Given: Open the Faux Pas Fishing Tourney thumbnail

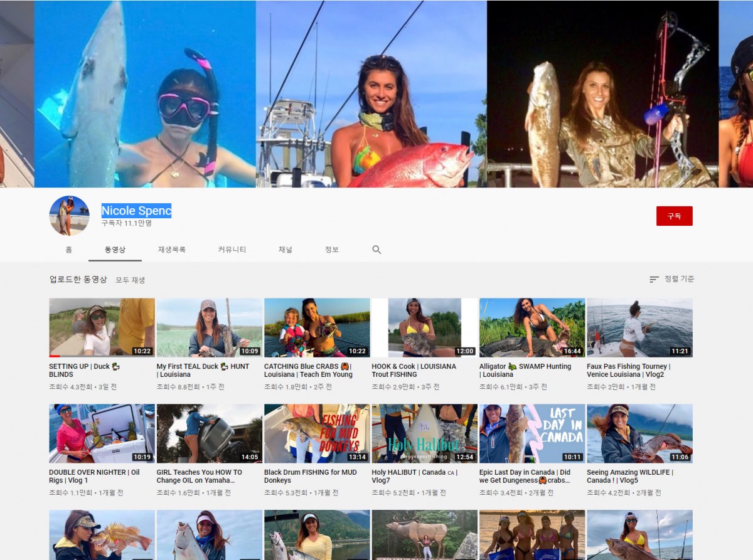Looking at the screenshot, I should click(x=639, y=327).
